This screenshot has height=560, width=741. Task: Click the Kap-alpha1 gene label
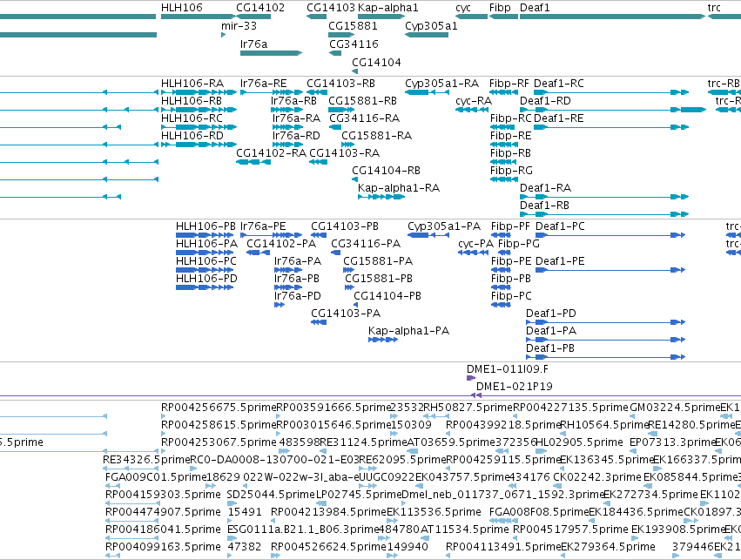coord(388,8)
